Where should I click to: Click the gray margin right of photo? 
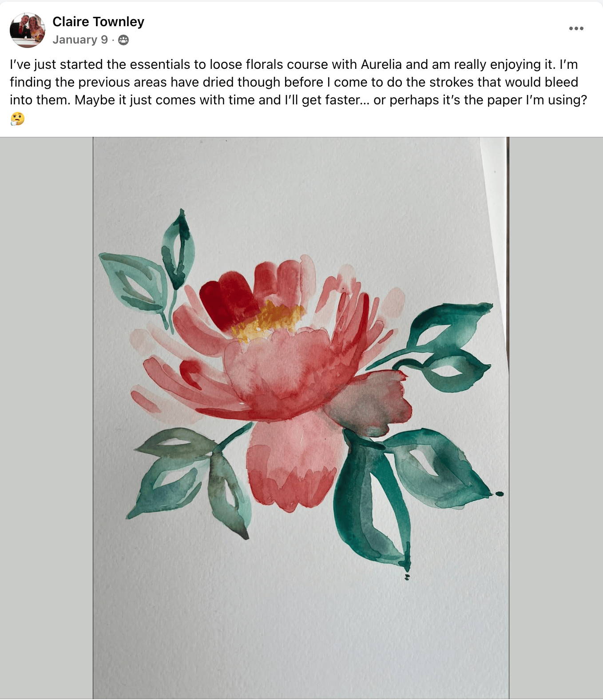coord(556,418)
